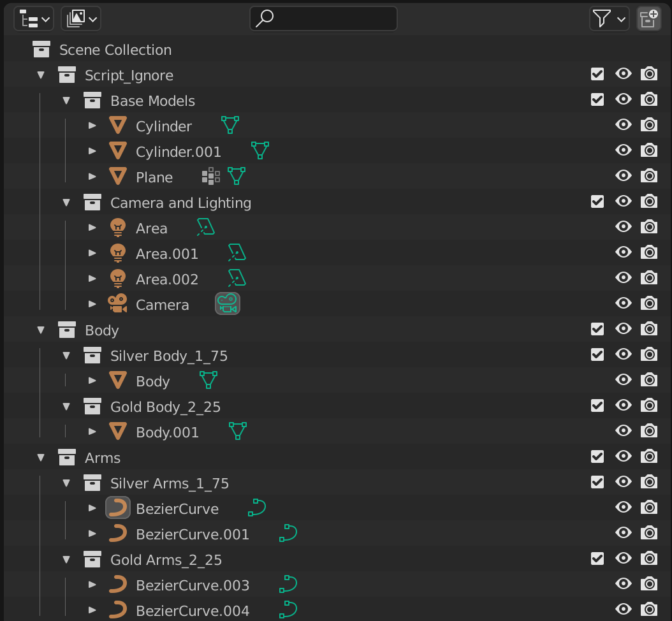Click the Cylinder object mesh icon
Image resolution: width=672 pixels, height=621 pixels.
point(118,125)
